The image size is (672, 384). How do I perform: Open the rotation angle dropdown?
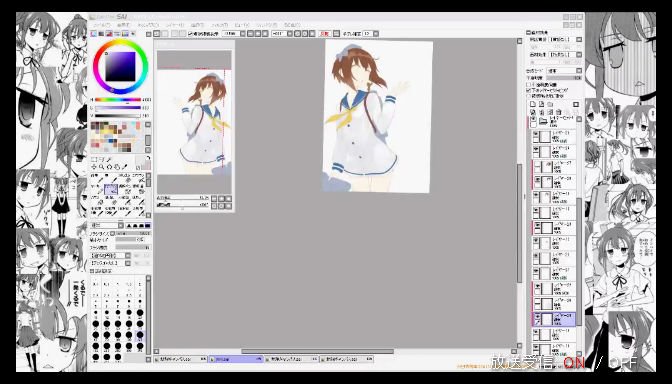290,34
